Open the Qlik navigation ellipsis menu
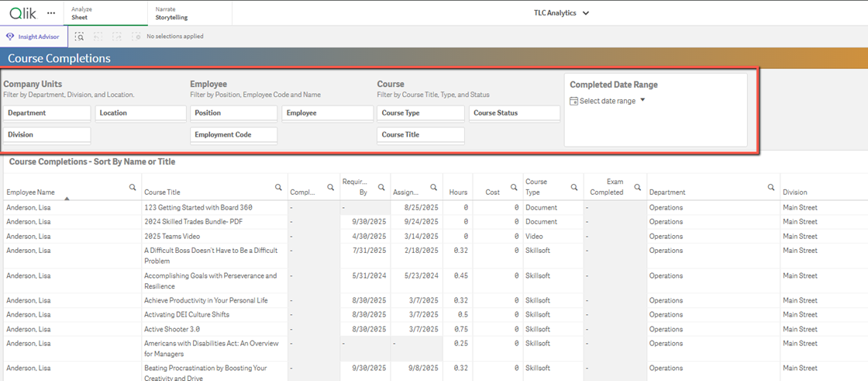Viewport: 868px width, 381px height. point(51,13)
